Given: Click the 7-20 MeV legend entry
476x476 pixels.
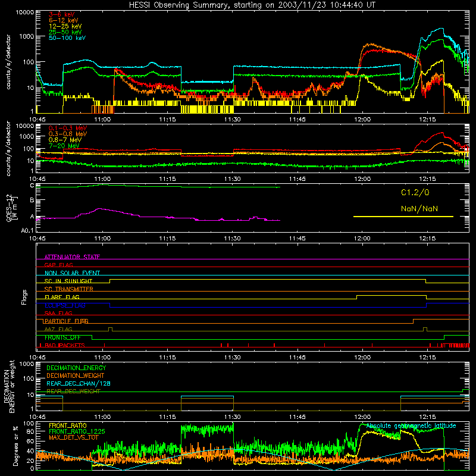Looking at the screenshot, I should [64, 146].
